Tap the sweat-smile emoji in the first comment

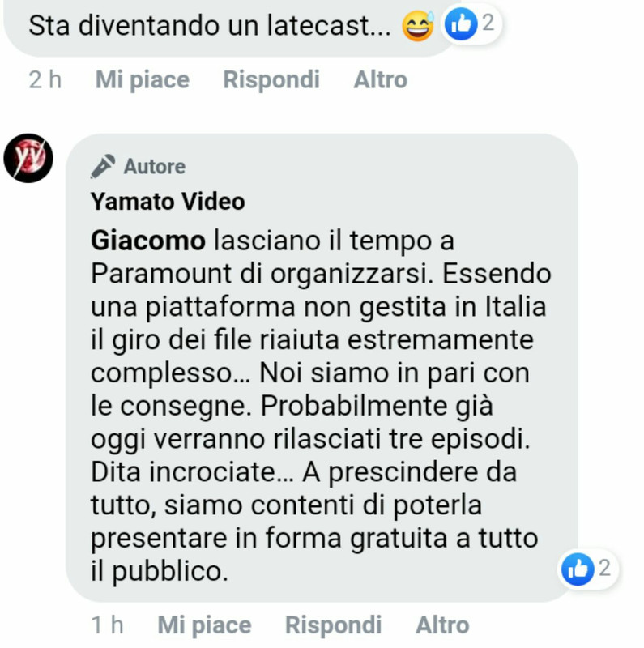click(x=418, y=26)
